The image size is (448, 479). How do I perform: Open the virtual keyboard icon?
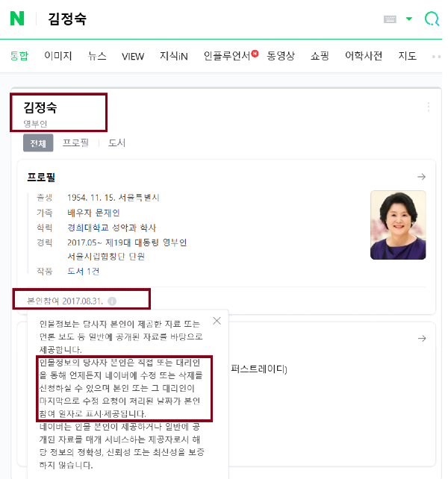pos(390,19)
